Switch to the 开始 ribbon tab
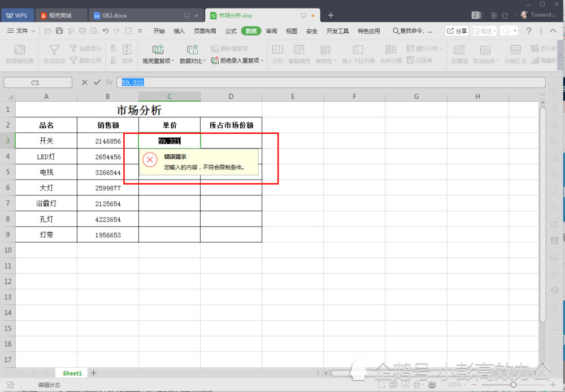Viewport: 565px width, 392px height. (159, 31)
